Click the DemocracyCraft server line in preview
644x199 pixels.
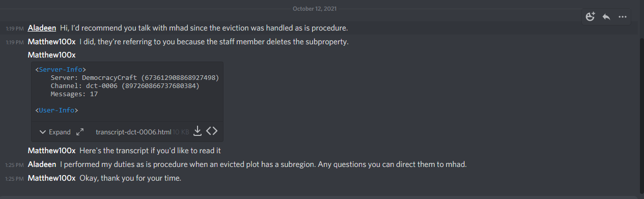click(135, 77)
